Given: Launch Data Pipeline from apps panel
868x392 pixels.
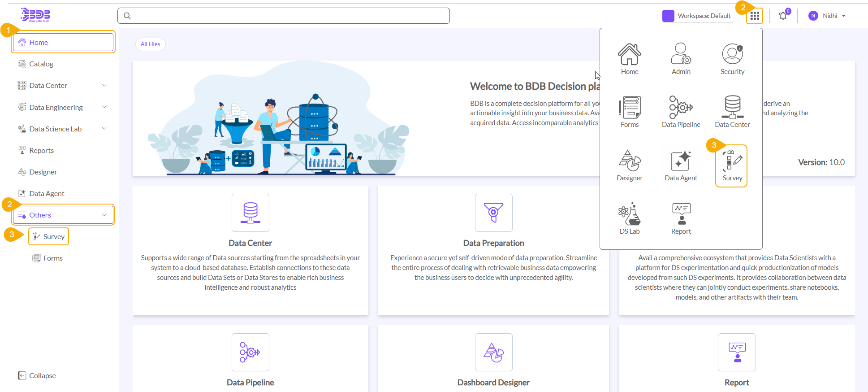Looking at the screenshot, I should pyautogui.click(x=681, y=112).
